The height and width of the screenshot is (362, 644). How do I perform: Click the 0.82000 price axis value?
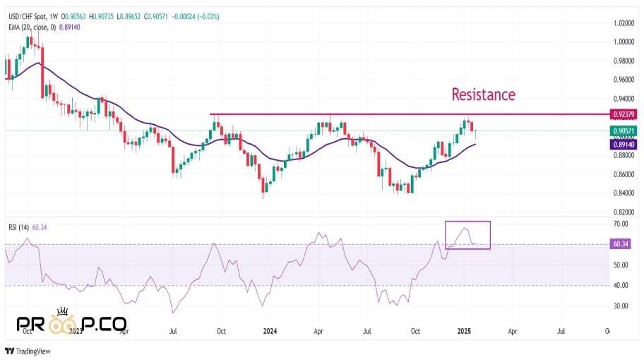coord(624,212)
